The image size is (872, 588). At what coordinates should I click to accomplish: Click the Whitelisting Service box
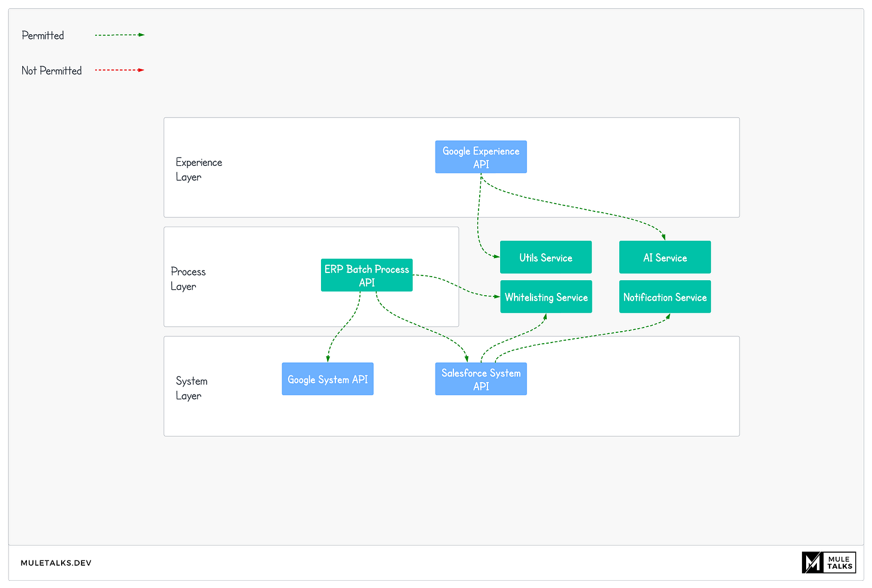(x=546, y=297)
